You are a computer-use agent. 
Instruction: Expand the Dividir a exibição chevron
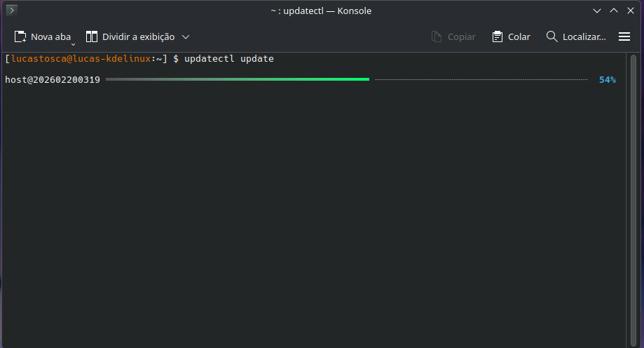tap(186, 36)
